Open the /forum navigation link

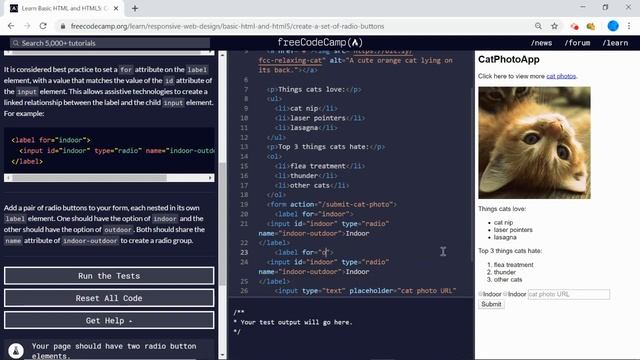[577, 43]
